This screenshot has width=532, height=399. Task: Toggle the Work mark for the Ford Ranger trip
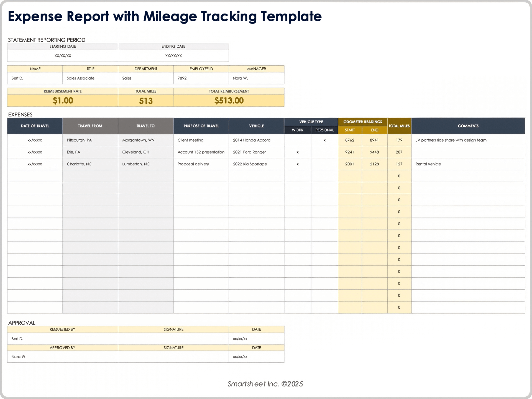pyautogui.click(x=297, y=152)
